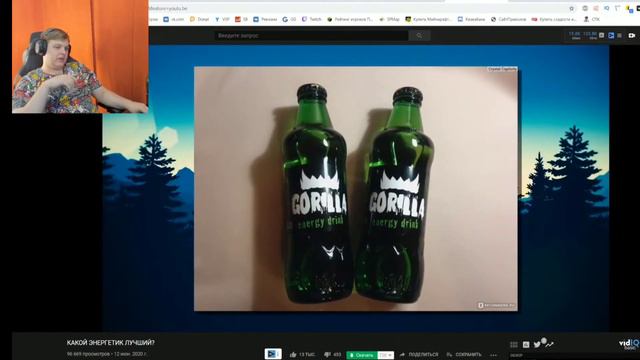Open the GG Google bookmark

(x=289, y=19)
